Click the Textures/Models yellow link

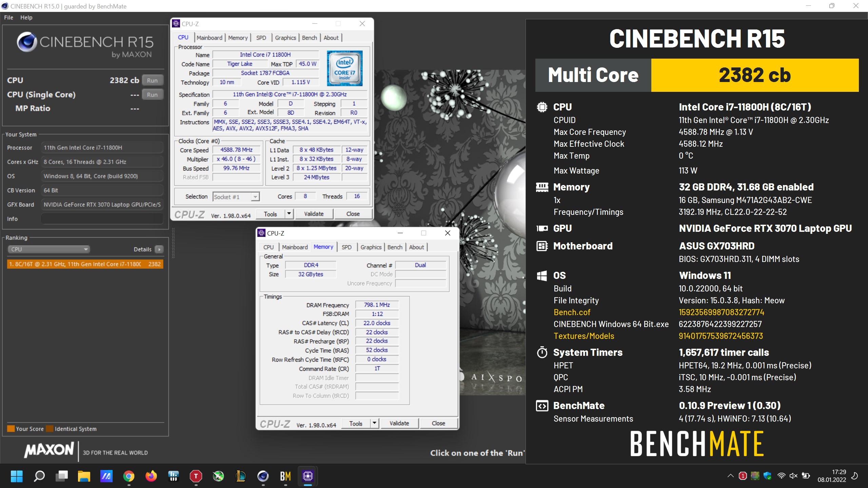click(584, 336)
